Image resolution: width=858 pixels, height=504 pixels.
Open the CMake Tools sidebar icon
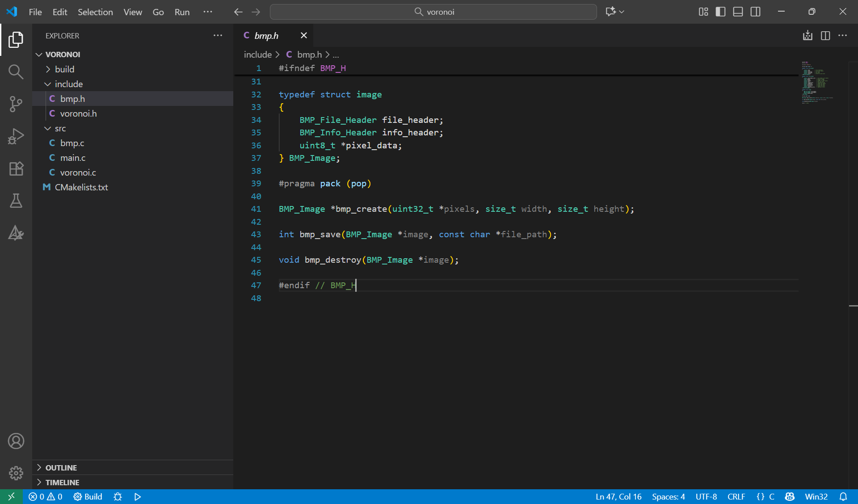(16, 233)
